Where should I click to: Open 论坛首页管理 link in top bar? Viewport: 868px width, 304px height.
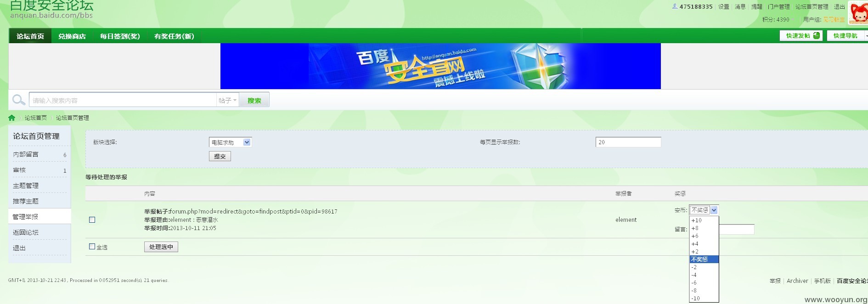pos(812,6)
